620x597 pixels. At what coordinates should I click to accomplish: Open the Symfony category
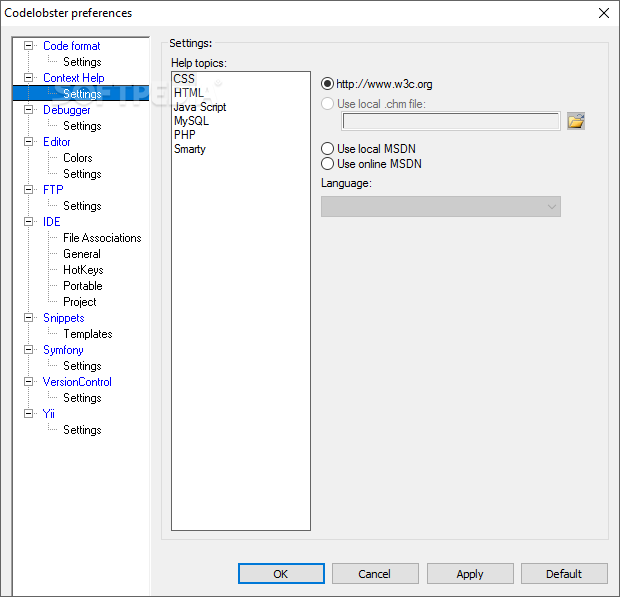[x=63, y=350]
